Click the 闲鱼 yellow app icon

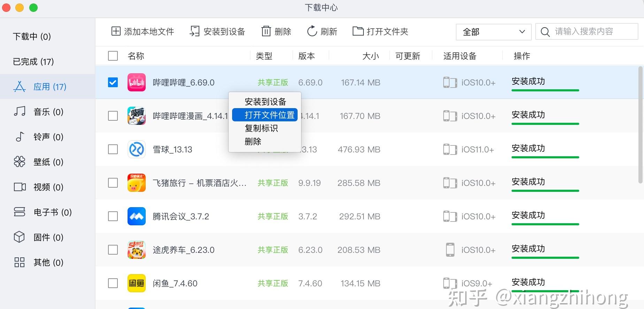[x=137, y=283]
